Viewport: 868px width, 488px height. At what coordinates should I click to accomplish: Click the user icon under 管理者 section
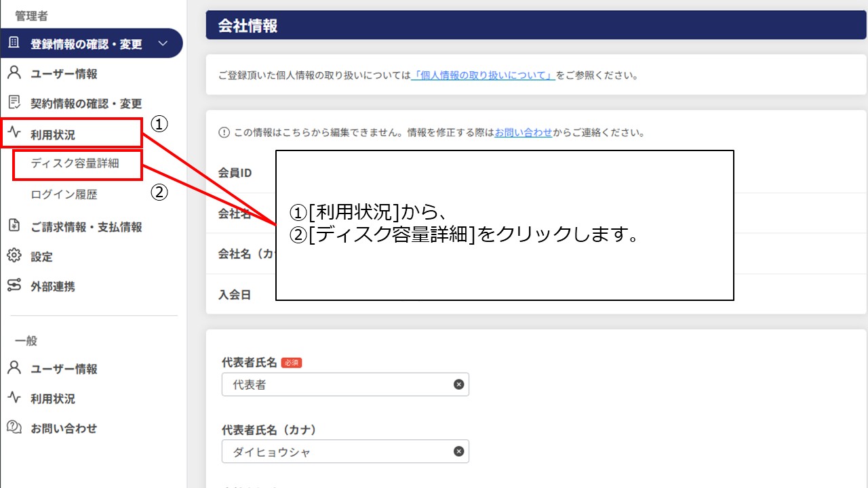(14, 73)
